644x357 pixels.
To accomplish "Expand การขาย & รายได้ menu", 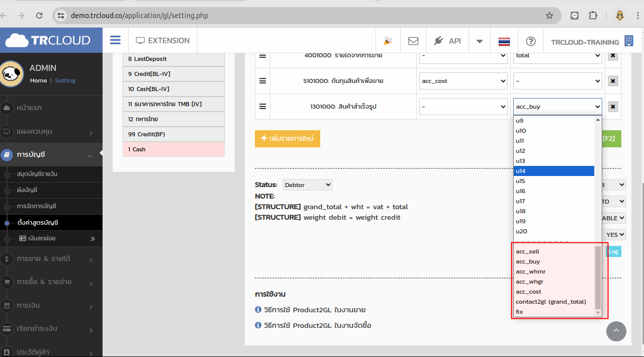I will [x=51, y=259].
